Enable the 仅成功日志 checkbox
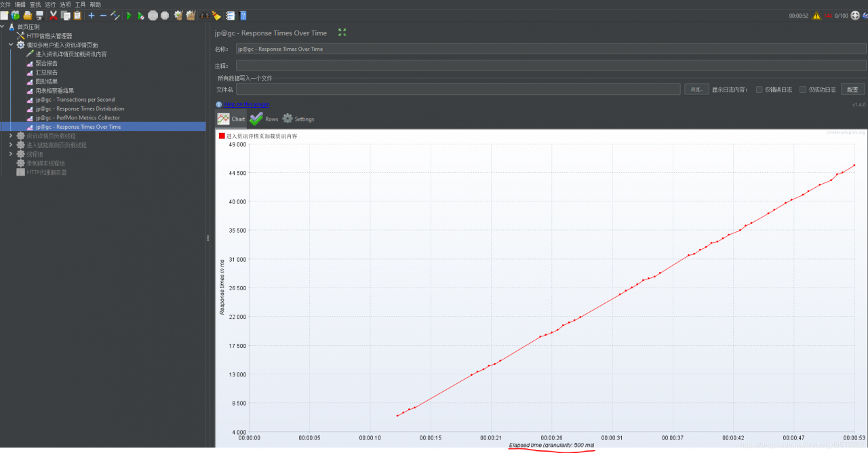This screenshot has height=453, width=868. [x=803, y=90]
